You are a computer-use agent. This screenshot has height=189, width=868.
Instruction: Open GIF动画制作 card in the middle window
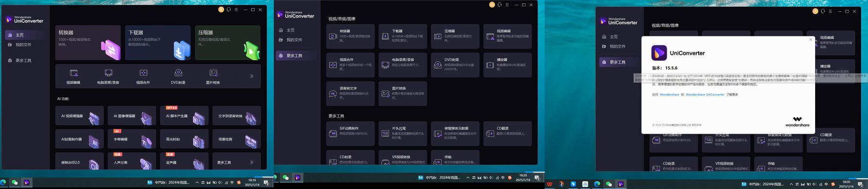(350, 134)
